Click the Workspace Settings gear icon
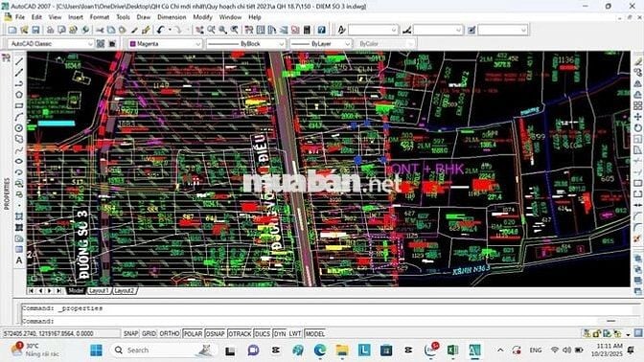 point(101,43)
